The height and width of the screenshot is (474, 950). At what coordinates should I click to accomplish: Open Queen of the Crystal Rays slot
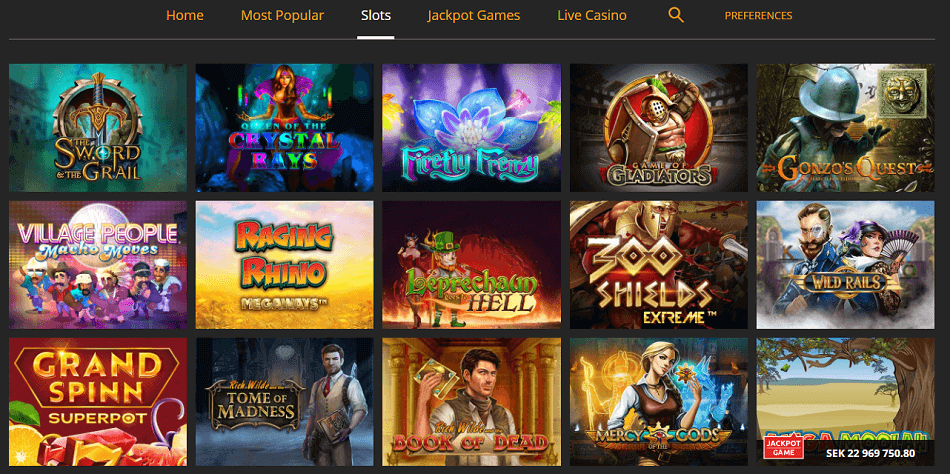[x=285, y=128]
